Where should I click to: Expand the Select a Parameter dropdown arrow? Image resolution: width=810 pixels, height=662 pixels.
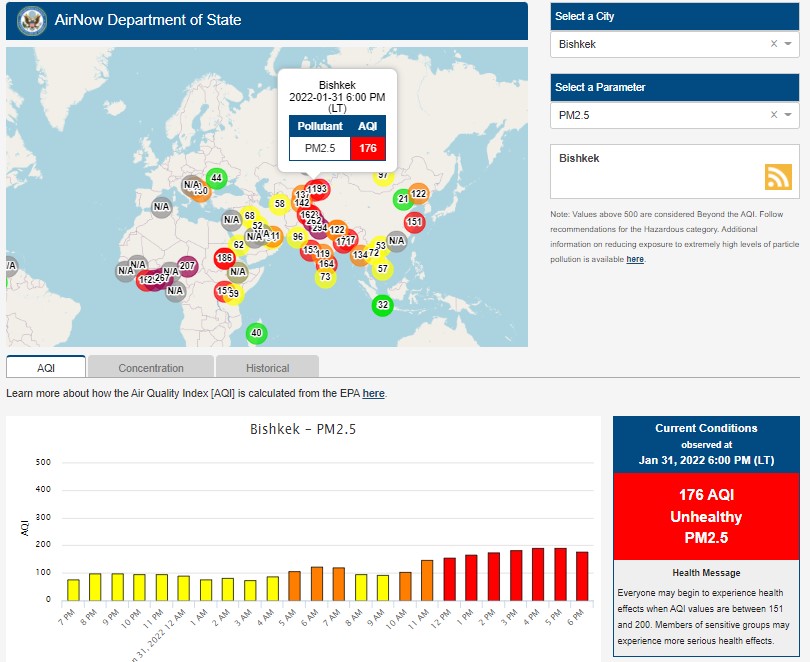788,115
